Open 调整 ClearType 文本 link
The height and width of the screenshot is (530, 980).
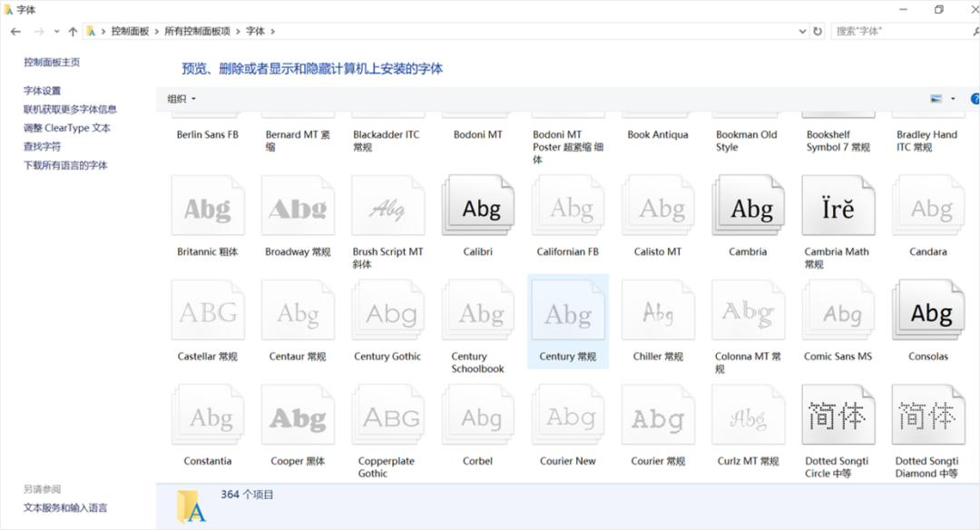67,128
